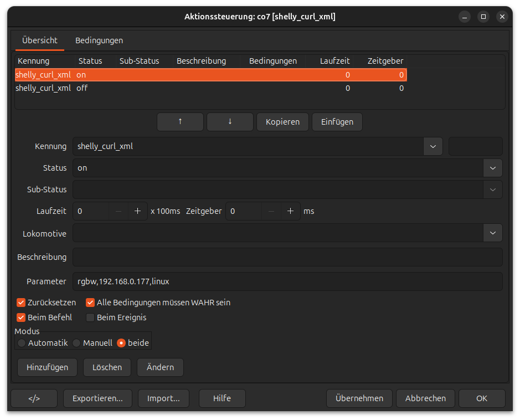The image size is (520, 420).
Task: Open the Status dropdown
Action: [x=492, y=168]
